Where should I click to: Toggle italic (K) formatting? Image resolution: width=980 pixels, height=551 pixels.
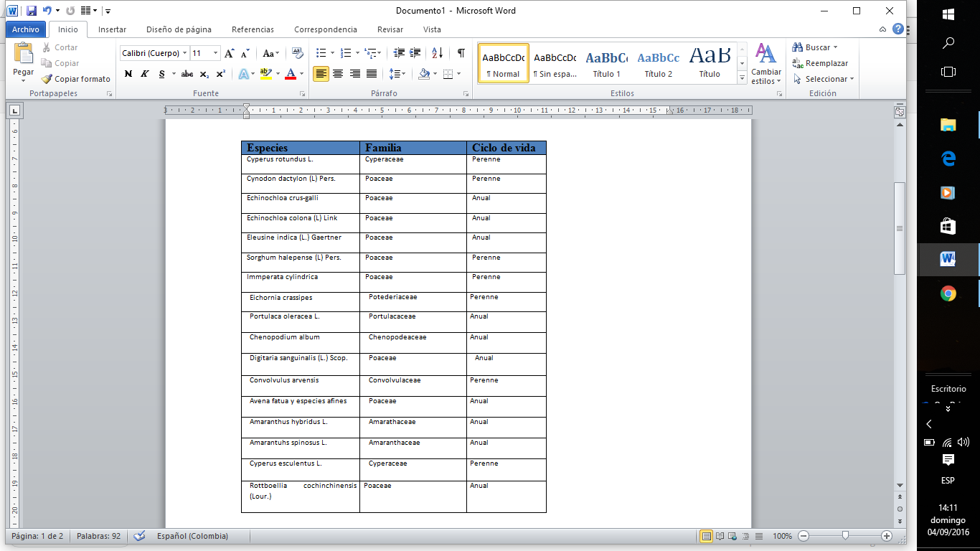tap(145, 74)
